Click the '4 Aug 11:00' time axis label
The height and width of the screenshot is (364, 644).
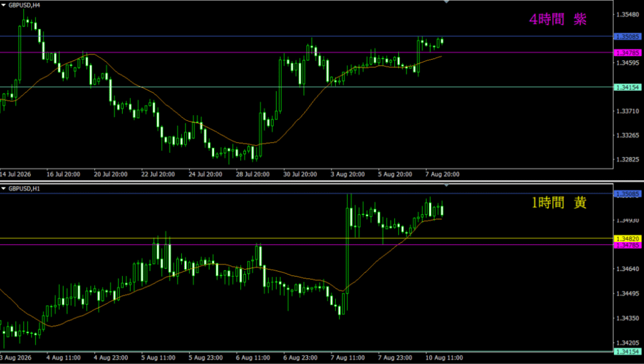[64, 358]
